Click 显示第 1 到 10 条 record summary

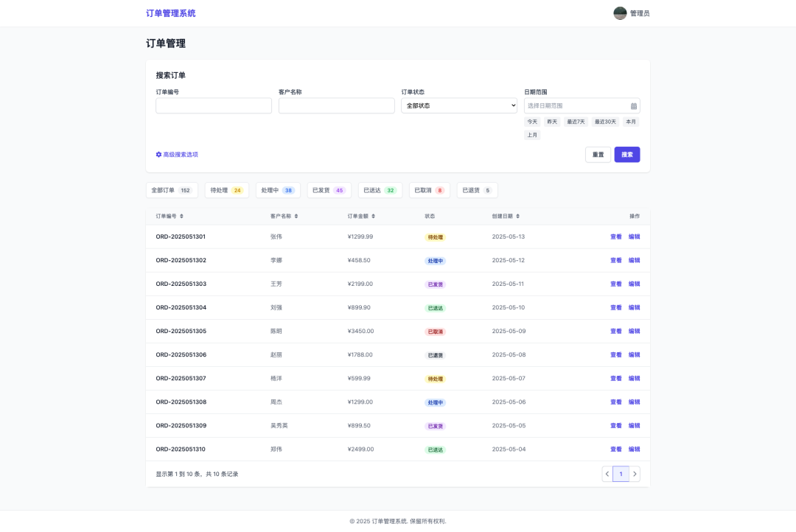tap(197, 474)
